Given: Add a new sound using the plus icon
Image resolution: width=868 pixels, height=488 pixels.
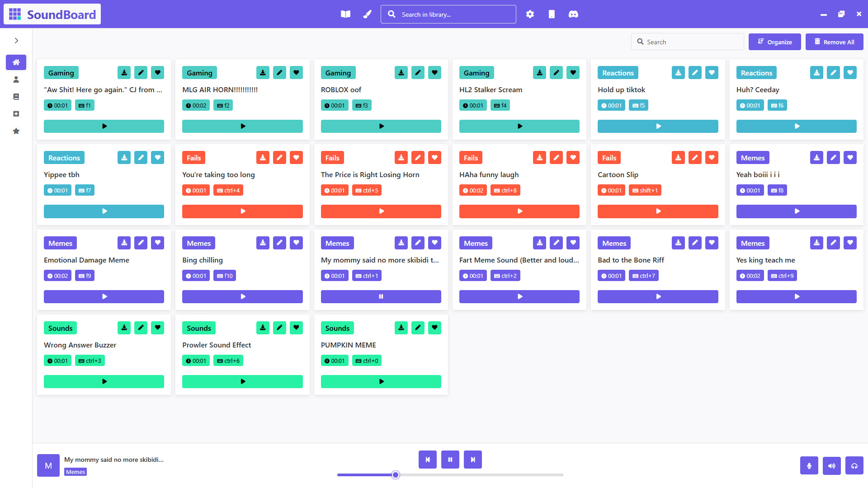Looking at the screenshot, I should click(16, 114).
